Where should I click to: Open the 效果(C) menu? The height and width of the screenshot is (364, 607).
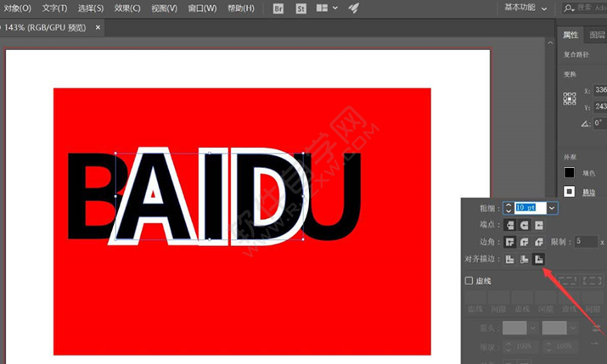127,8
